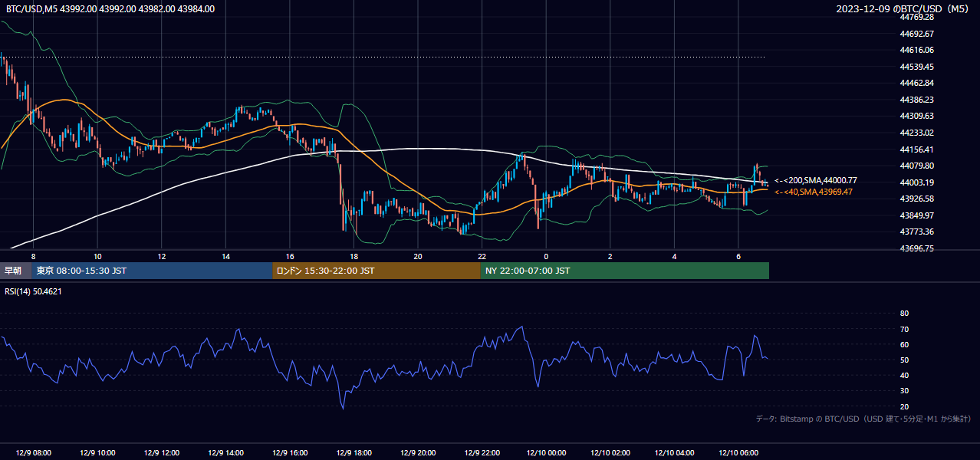The width and height of the screenshot is (980, 460).
Task: Select the 東京 08:00-15:30 JST session bar
Action: tap(151, 271)
